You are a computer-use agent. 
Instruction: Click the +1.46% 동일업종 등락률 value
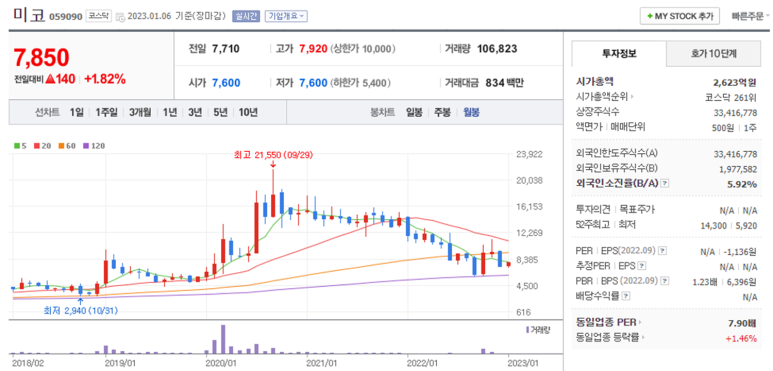pos(741,338)
